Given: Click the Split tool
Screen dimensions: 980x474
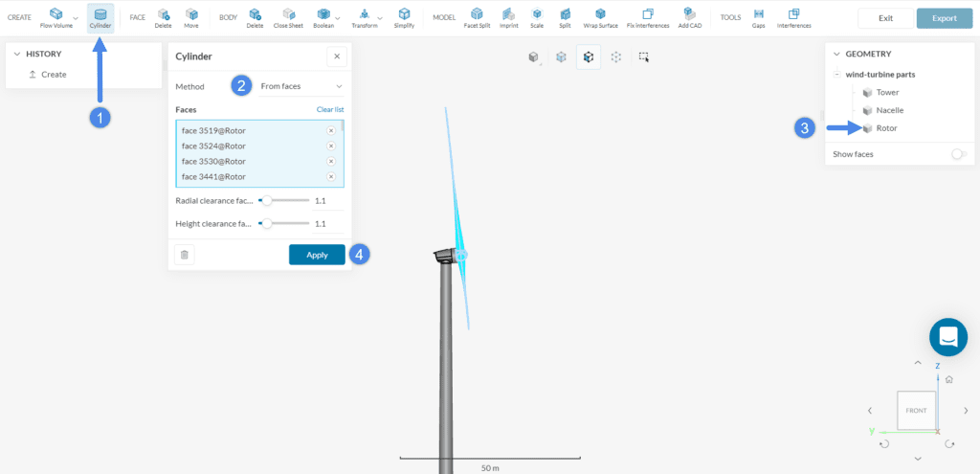Looking at the screenshot, I should click(x=565, y=18).
